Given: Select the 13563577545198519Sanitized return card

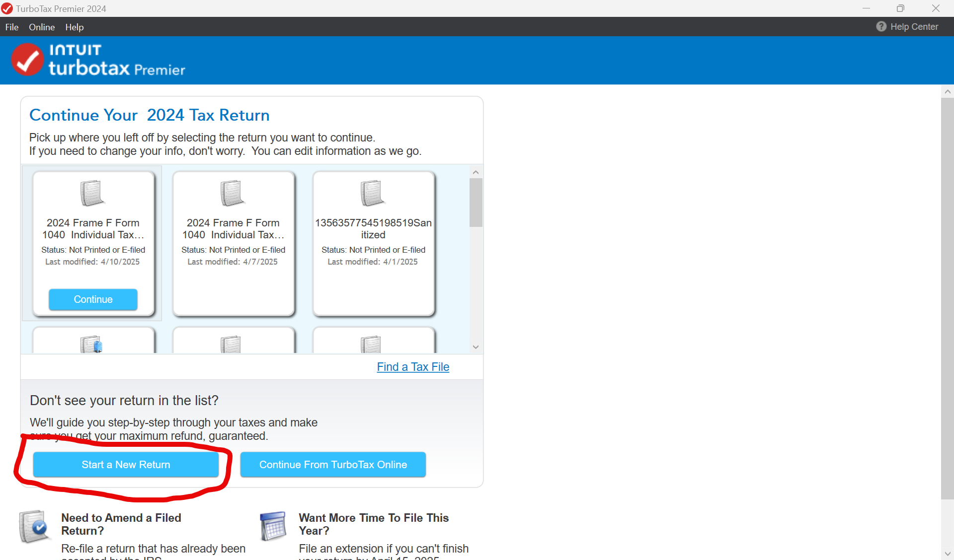Looking at the screenshot, I should [374, 244].
